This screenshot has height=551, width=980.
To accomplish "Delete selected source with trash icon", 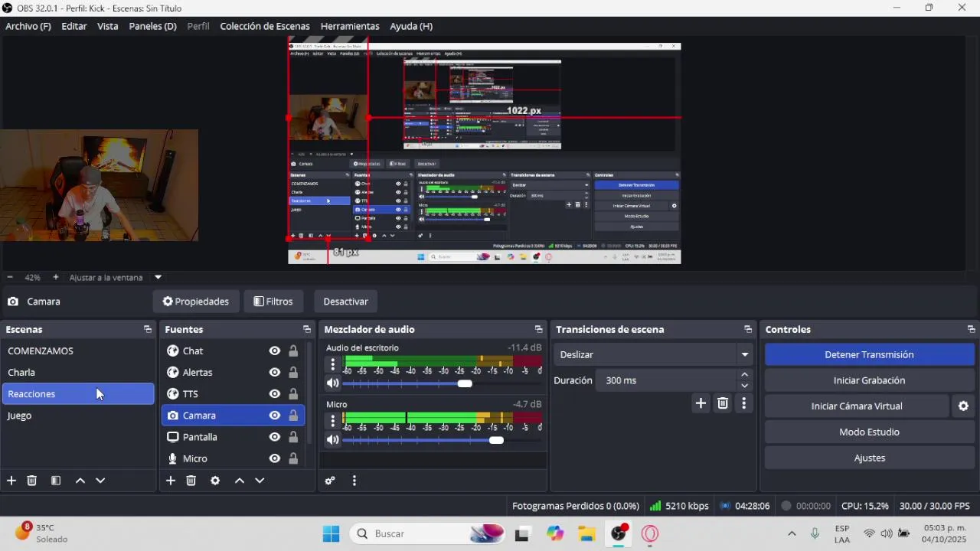I will [191, 481].
